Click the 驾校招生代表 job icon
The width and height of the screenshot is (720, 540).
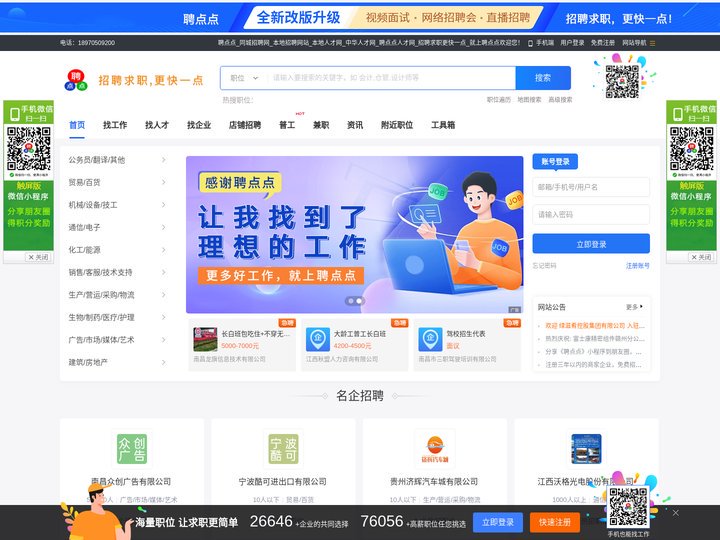(430, 339)
